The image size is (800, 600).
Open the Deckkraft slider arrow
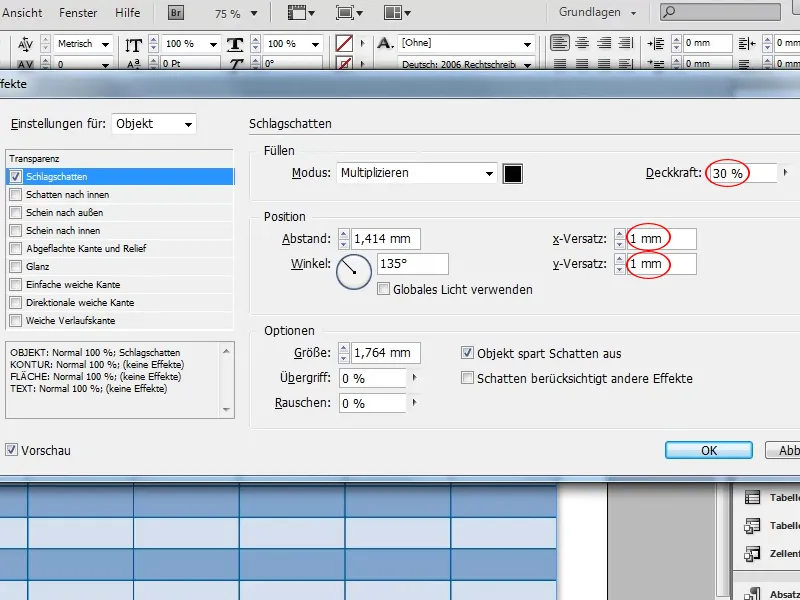click(x=786, y=173)
